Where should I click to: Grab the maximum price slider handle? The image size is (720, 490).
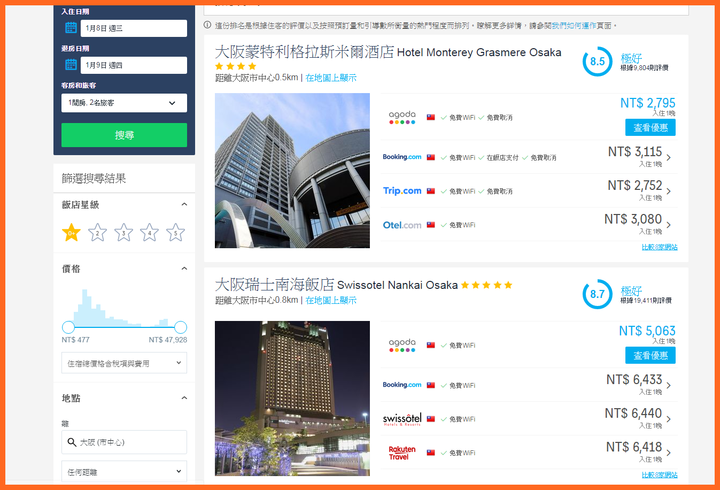pos(180,327)
